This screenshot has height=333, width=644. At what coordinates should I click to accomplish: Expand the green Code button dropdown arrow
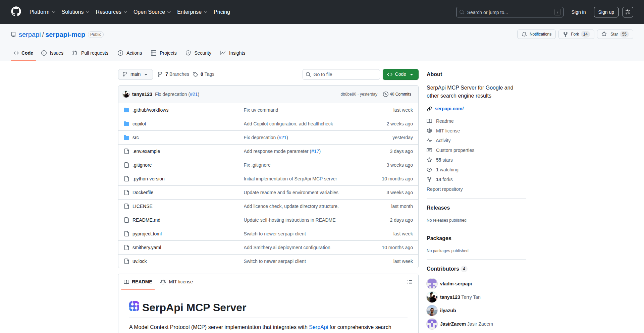point(412,74)
